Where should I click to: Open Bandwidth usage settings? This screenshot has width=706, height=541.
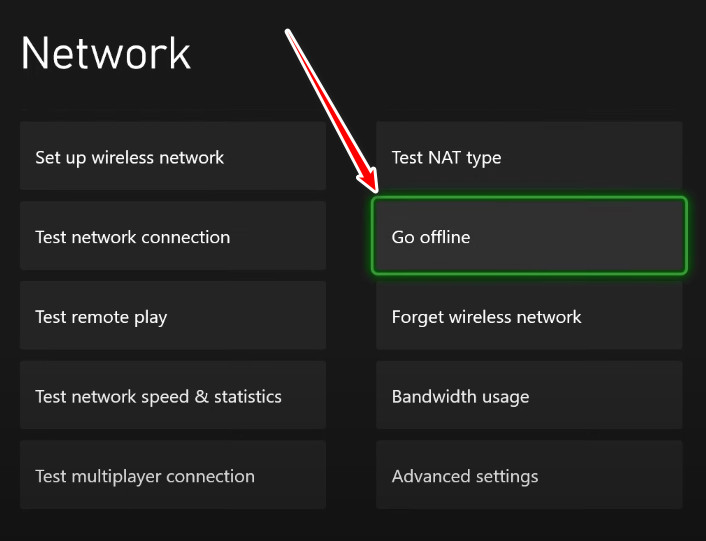529,395
